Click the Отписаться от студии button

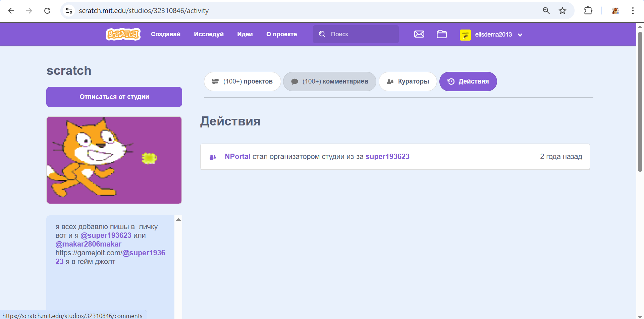pos(114,97)
